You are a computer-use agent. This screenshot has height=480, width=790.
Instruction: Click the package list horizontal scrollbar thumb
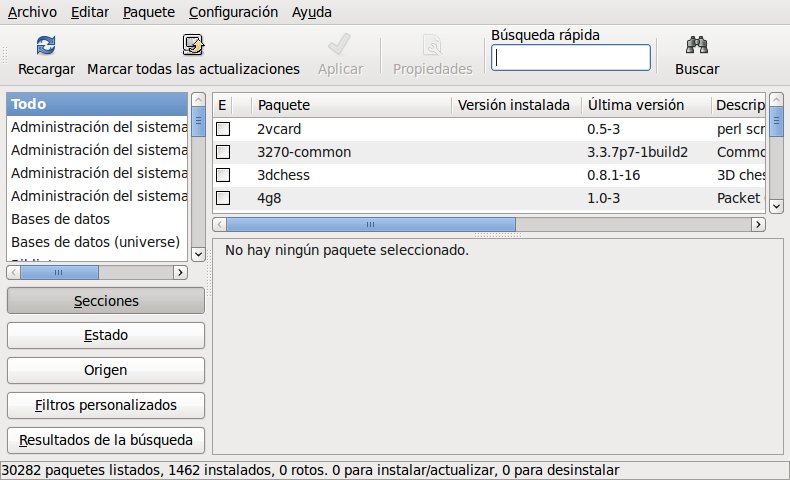click(371, 225)
